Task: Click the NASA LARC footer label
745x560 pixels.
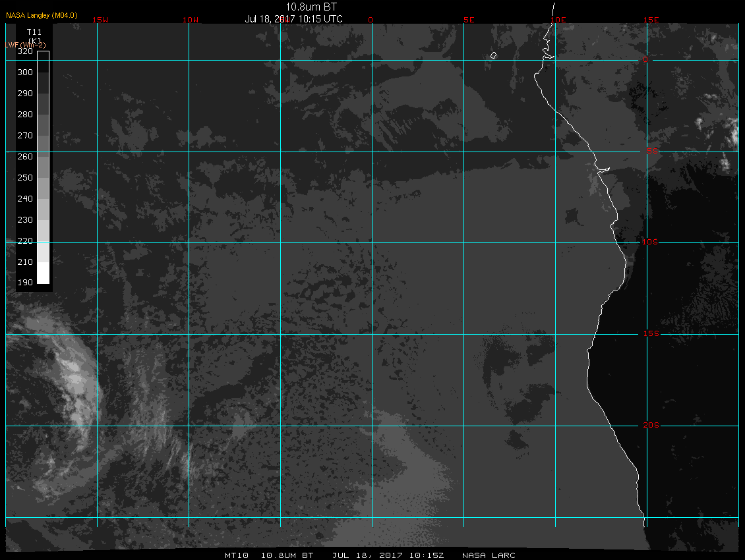Action: point(489,555)
